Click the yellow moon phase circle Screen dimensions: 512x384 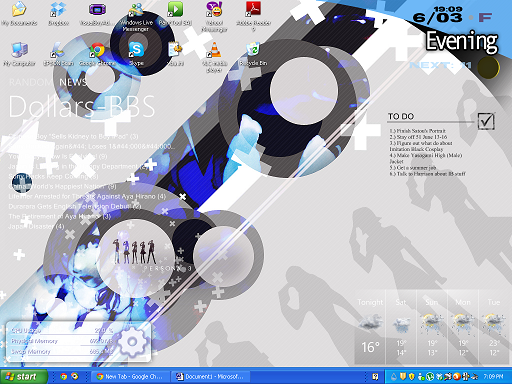coord(489,67)
